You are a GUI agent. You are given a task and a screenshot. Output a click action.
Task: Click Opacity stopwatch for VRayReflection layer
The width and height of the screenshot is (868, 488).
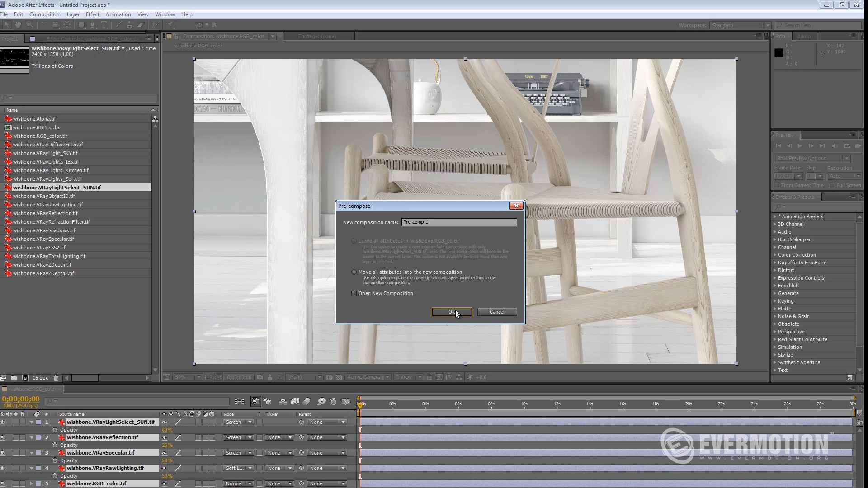coord(55,445)
